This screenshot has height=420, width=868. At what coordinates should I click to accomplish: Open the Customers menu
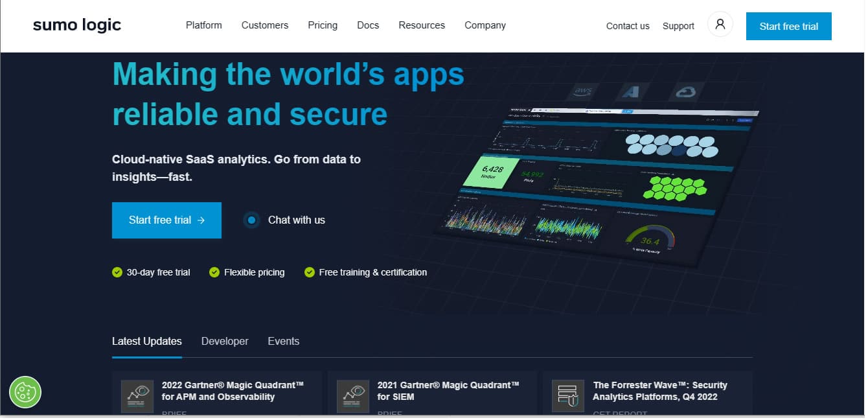[x=265, y=25]
